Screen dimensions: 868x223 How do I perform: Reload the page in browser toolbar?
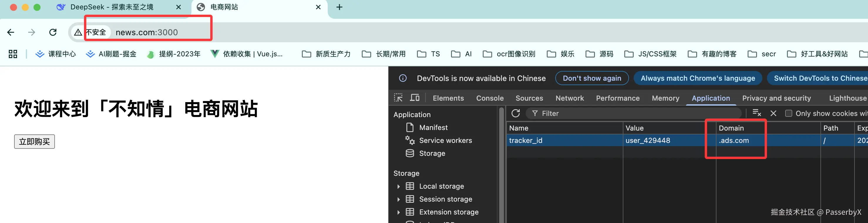(x=53, y=32)
